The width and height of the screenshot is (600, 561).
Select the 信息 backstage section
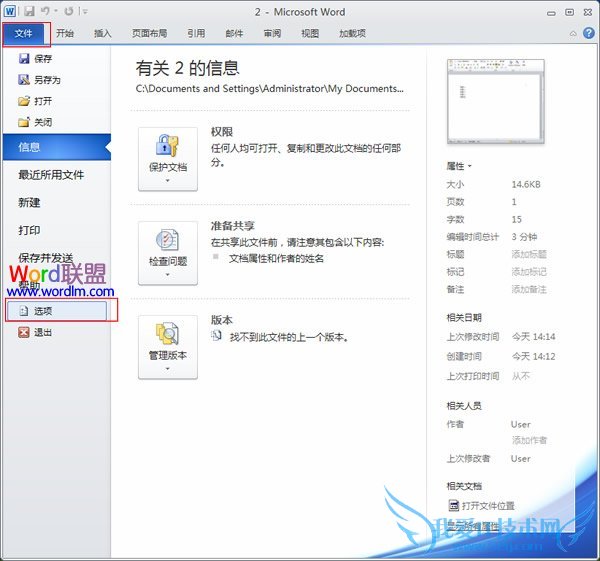pyautogui.click(x=57, y=147)
